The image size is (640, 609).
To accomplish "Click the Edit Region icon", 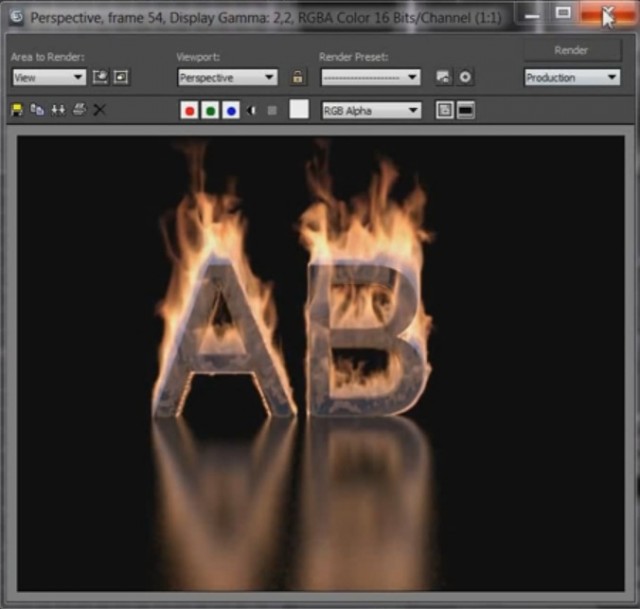I will pos(100,77).
